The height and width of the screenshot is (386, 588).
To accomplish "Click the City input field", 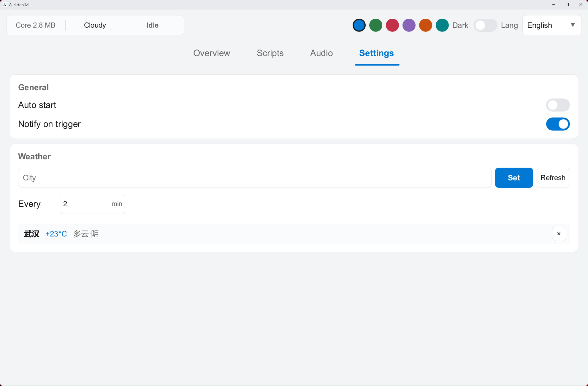I will point(255,178).
